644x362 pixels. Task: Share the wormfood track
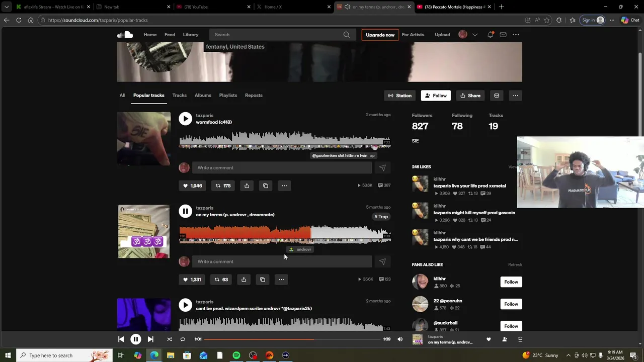(247, 186)
